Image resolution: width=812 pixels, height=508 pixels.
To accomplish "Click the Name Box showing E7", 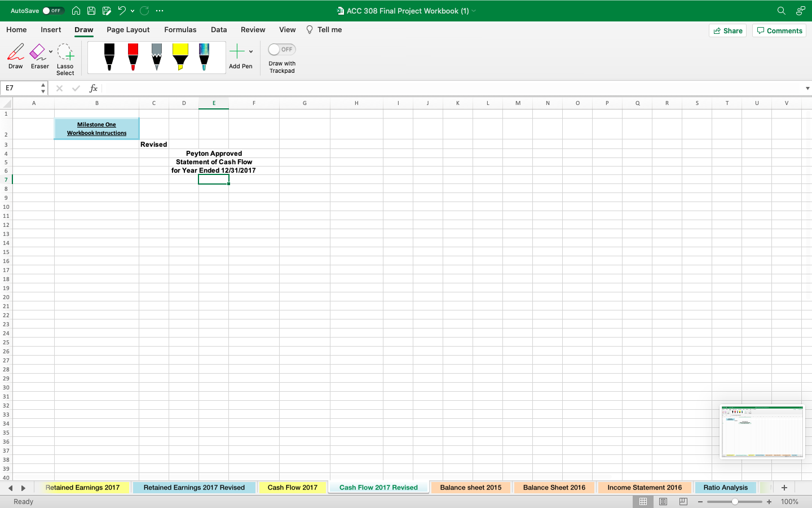I will click(x=20, y=88).
